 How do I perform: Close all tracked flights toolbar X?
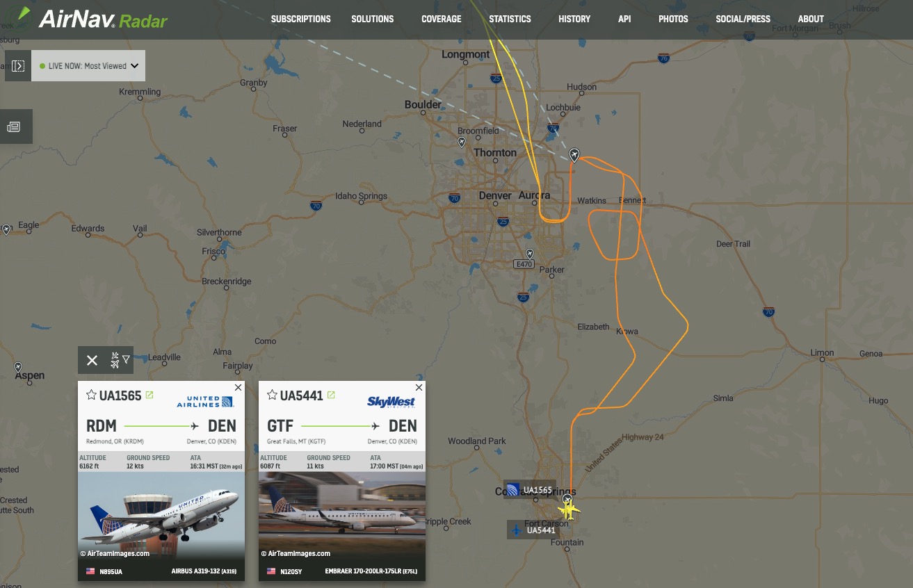pyautogui.click(x=92, y=360)
